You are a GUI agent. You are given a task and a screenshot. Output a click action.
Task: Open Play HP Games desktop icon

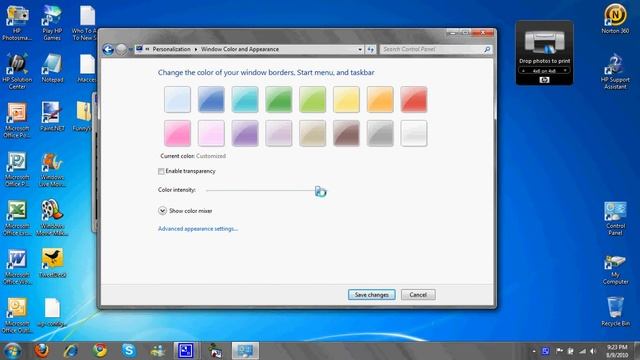click(x=52, y=23)
